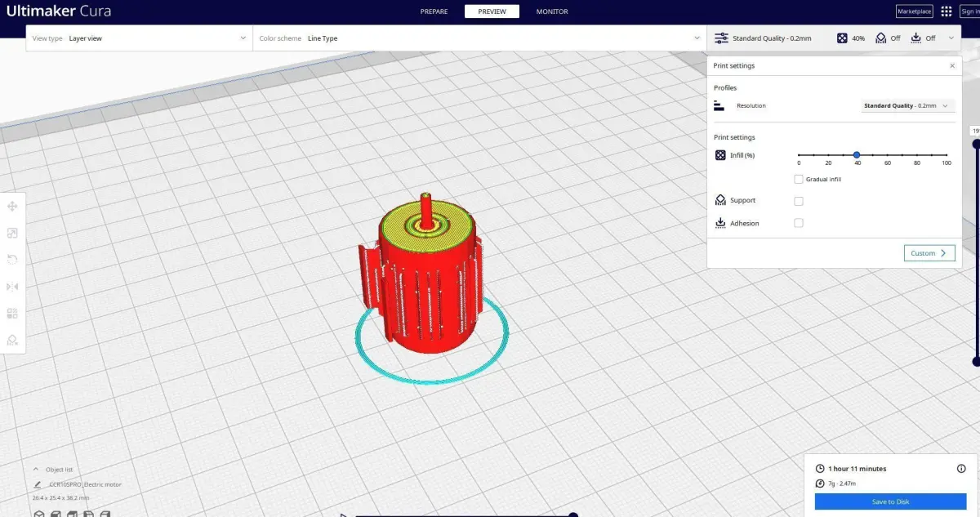Switch to the MONITOR tab
This screenshot has width=980, height=517.
coord(552,11)
